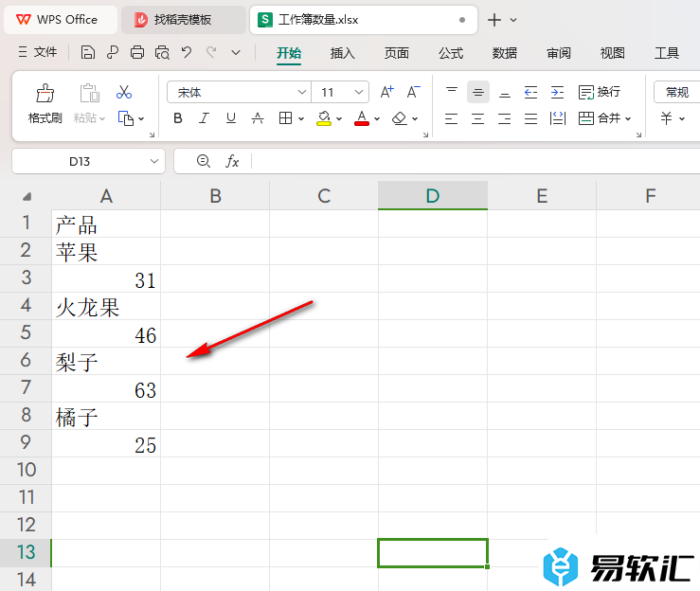Click the Print icon
The image size is (700, 591).
pos(137,53)
